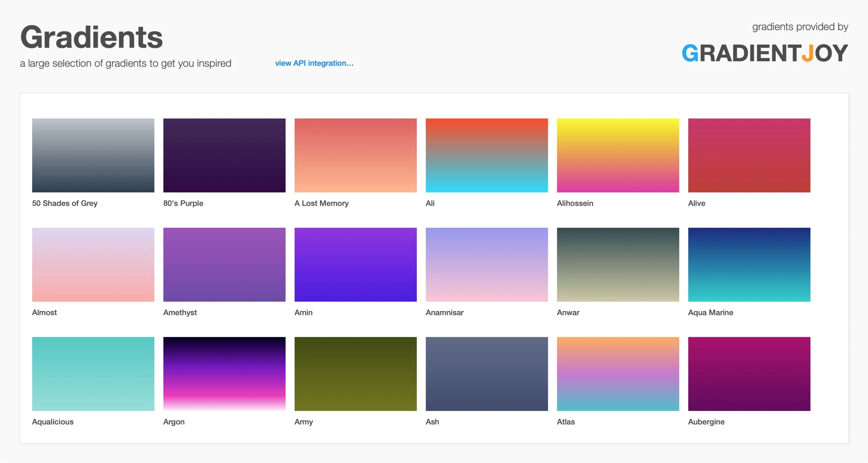Click the "Anwar" label text
Screen dimensions: 868x463
click(x=568, y=312)
